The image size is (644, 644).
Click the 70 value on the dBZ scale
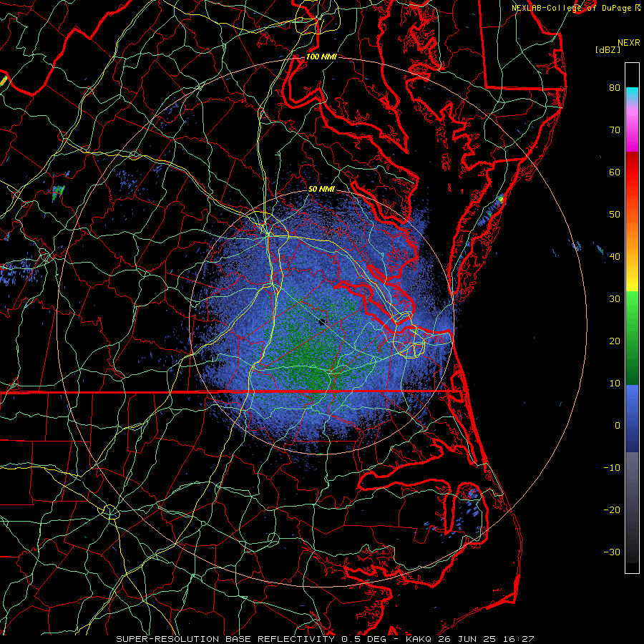(x=615, y=130)
